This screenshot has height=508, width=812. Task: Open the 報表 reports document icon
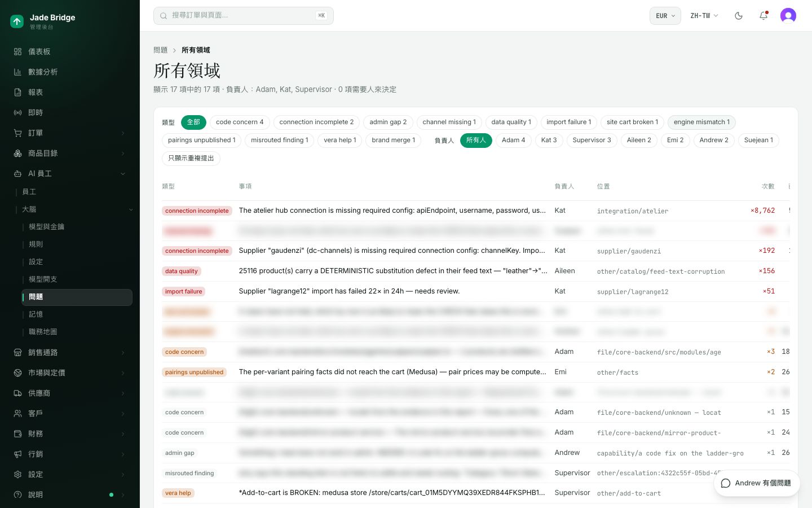(17, 92)
